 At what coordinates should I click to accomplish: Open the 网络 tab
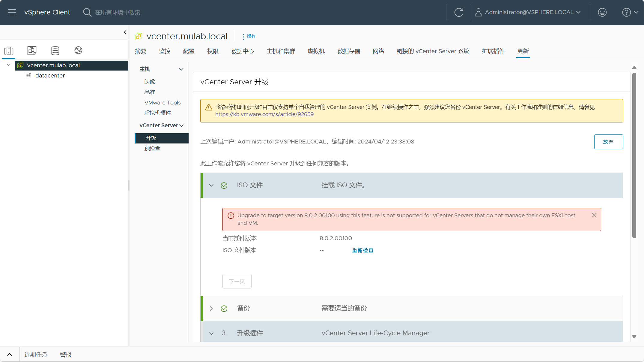click(x=378, y=51)
